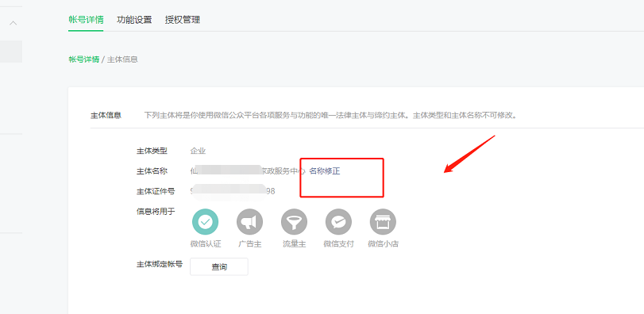
Task: Click the 主体信息 section heading
Action: point(106,115)
